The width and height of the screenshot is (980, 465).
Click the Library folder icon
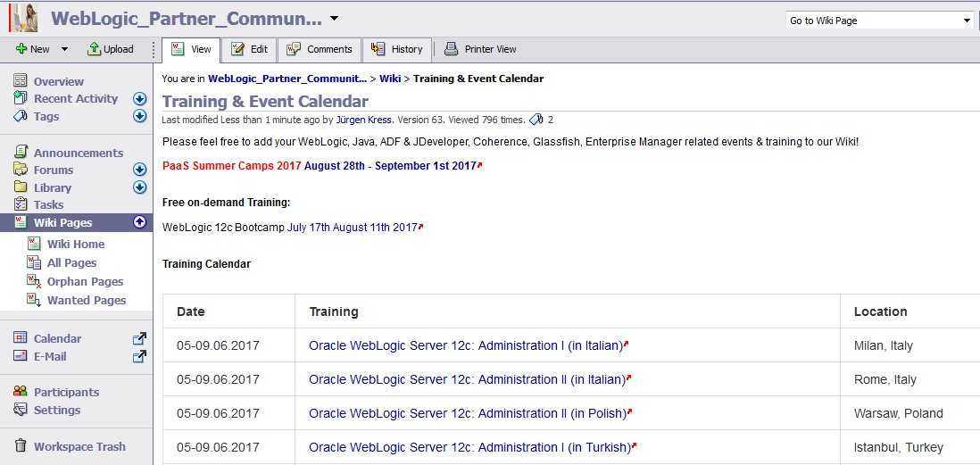[21, 187]
